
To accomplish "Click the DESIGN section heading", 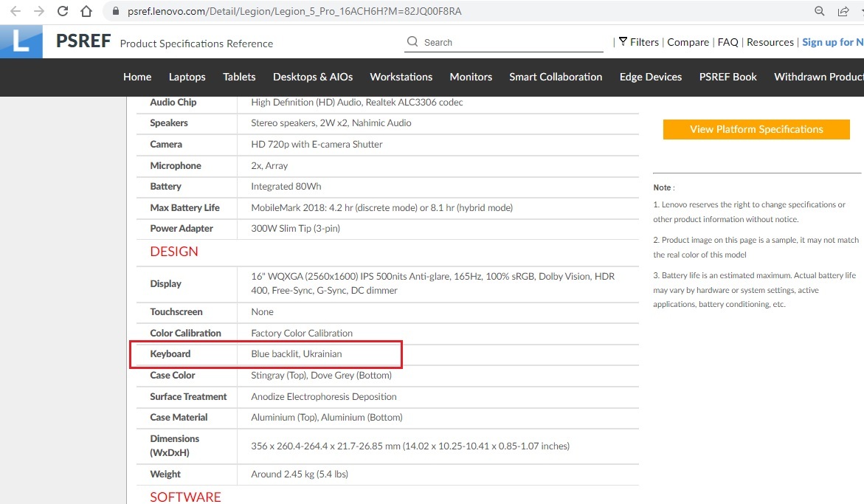I will tap(174, 252).
